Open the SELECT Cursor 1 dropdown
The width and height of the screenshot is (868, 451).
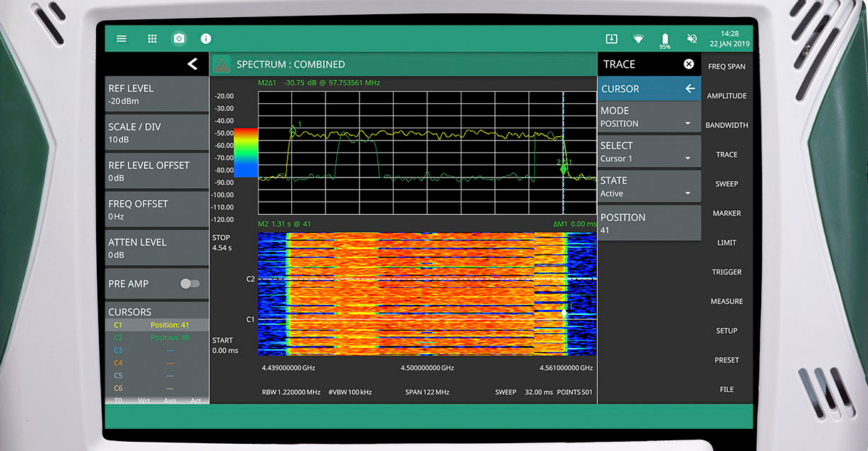[x=649, y=151]
